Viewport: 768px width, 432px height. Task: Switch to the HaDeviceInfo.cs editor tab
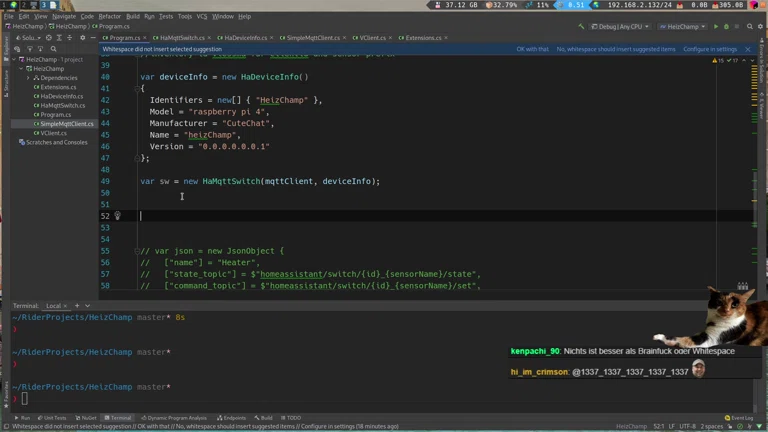244,38
